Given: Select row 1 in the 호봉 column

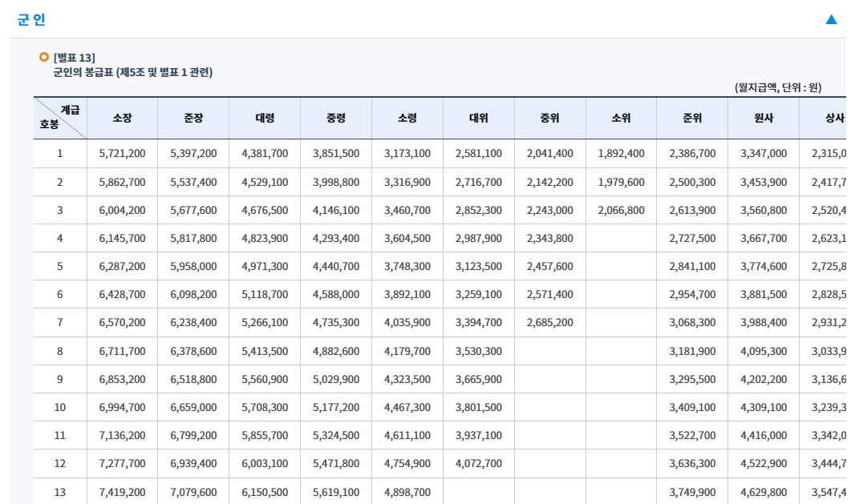Looking at the screenshot, I should click(x=58, y=152).
